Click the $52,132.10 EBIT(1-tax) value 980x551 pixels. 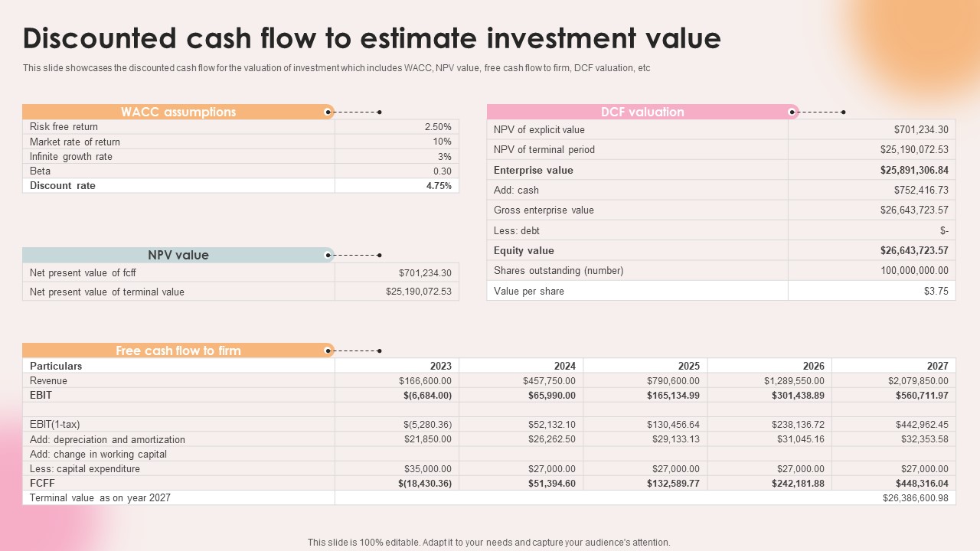coord(551,424)
